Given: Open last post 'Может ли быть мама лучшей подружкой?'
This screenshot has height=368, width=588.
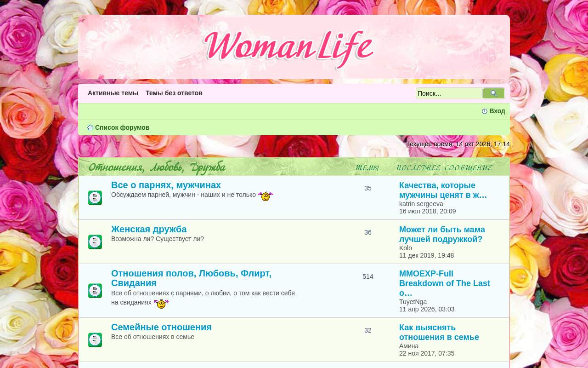Looking at the screenshot, I should [442, 235].
